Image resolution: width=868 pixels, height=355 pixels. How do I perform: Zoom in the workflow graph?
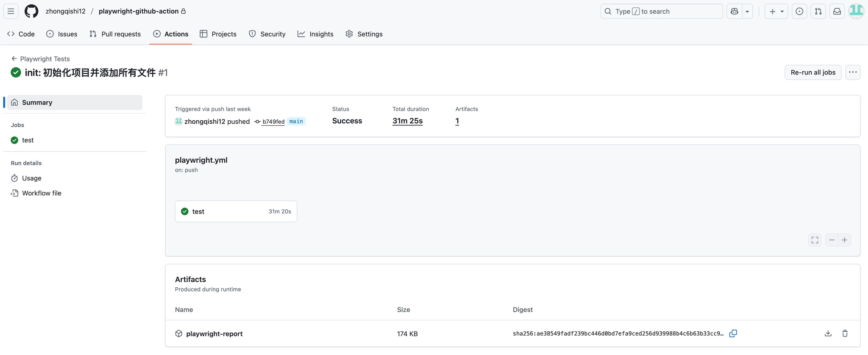click(845, 240)
